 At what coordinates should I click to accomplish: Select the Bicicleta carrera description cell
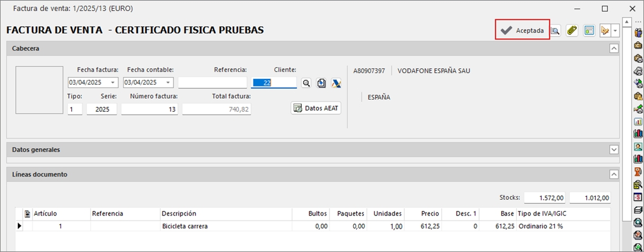(226, 226)
